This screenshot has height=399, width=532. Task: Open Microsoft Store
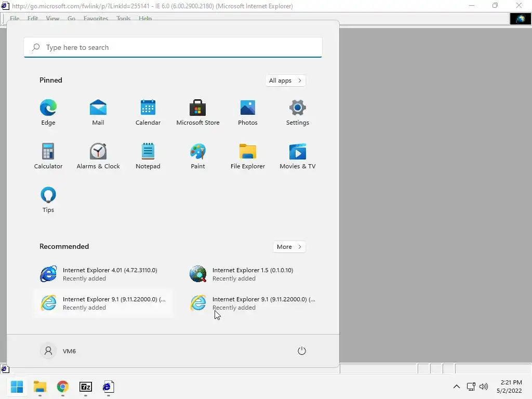198,113
